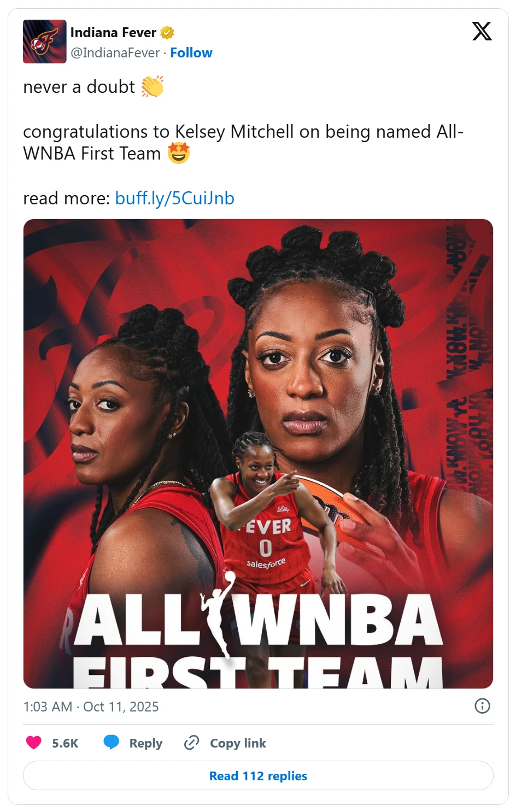The image size is (516, 812).
Task: Click the star-struck emoji in the post
Action: (x=179, y=153)
